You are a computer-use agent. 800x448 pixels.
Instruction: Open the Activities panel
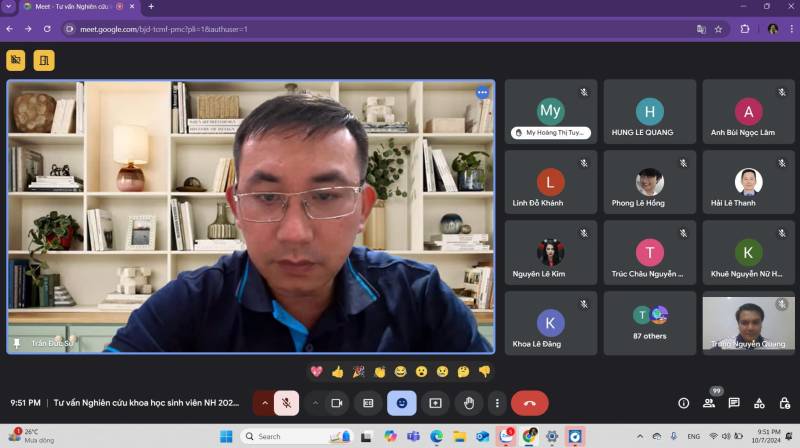tap(759, 403)
